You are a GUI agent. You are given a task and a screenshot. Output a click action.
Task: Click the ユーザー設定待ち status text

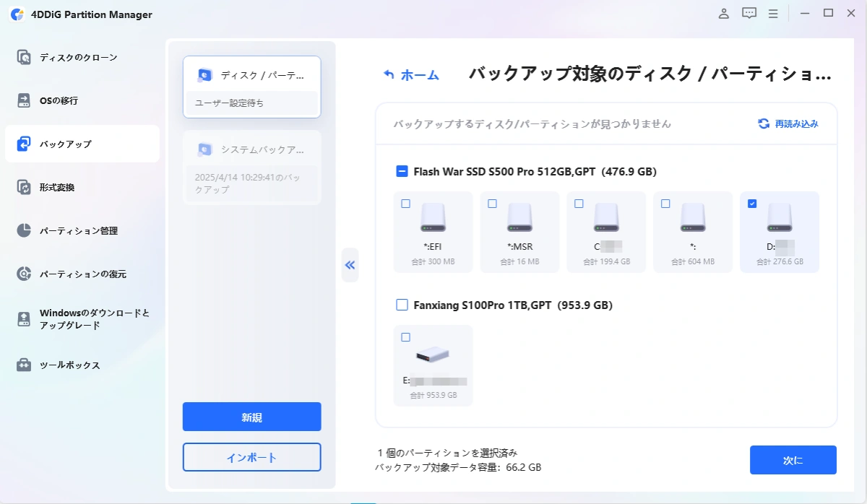[230, 103]
